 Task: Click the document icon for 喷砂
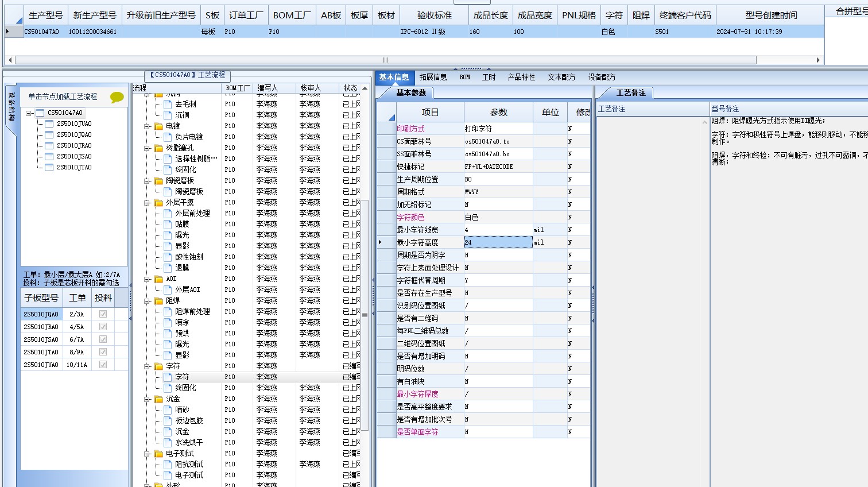[x=168, y=410]
